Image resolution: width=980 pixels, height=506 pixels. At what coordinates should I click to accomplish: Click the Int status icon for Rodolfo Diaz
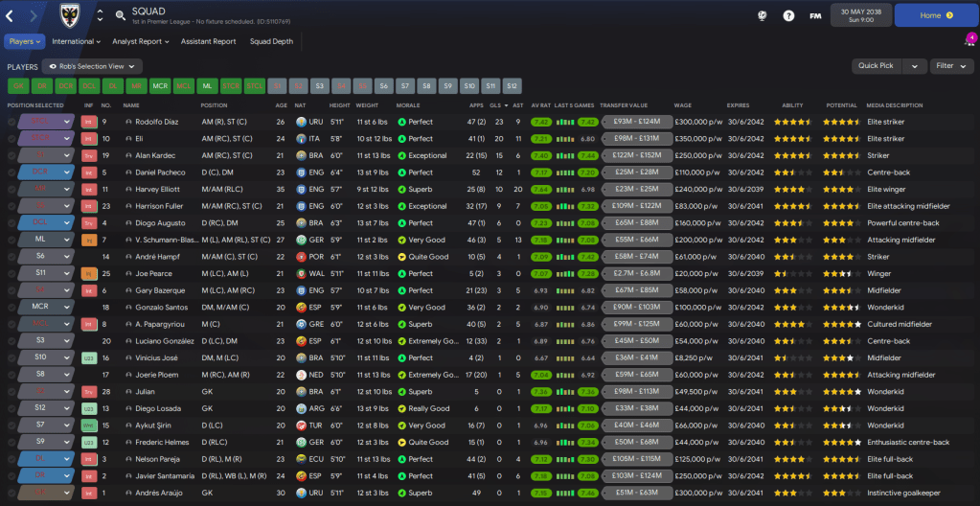(x=89, y=123)
